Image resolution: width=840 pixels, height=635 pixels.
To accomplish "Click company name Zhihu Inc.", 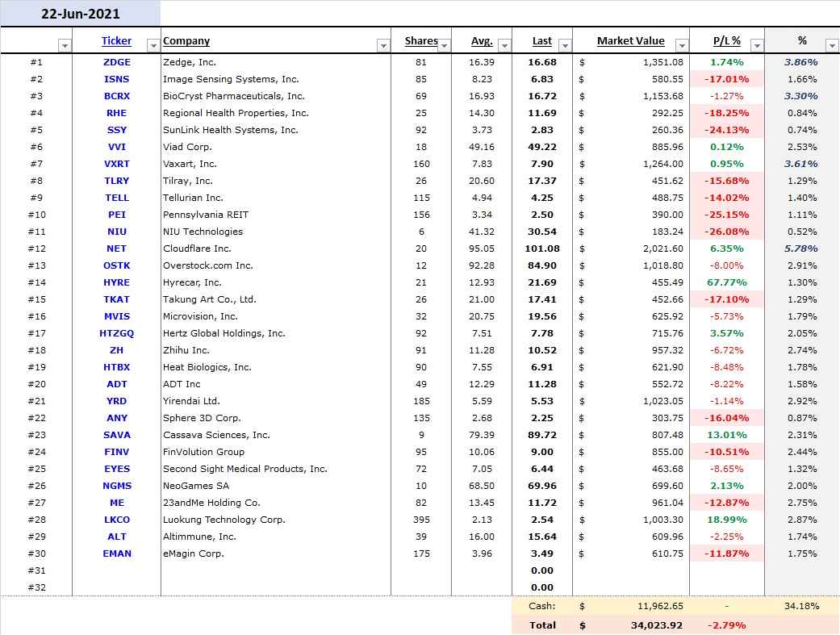I will coord(186,350).
